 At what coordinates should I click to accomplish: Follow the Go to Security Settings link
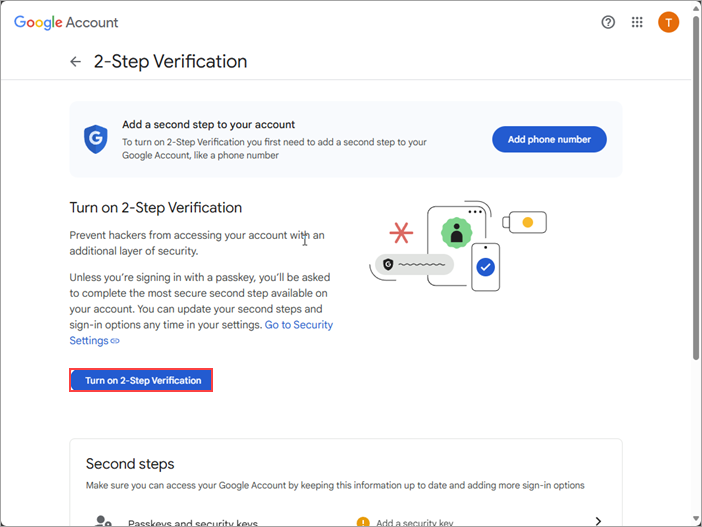coord(298,325)
